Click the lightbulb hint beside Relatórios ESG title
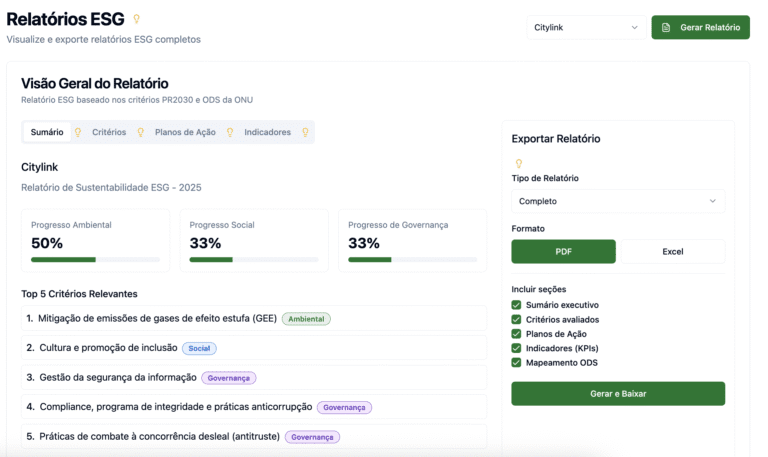This screenshot has height=457, width=768. [x=137, y=18]
